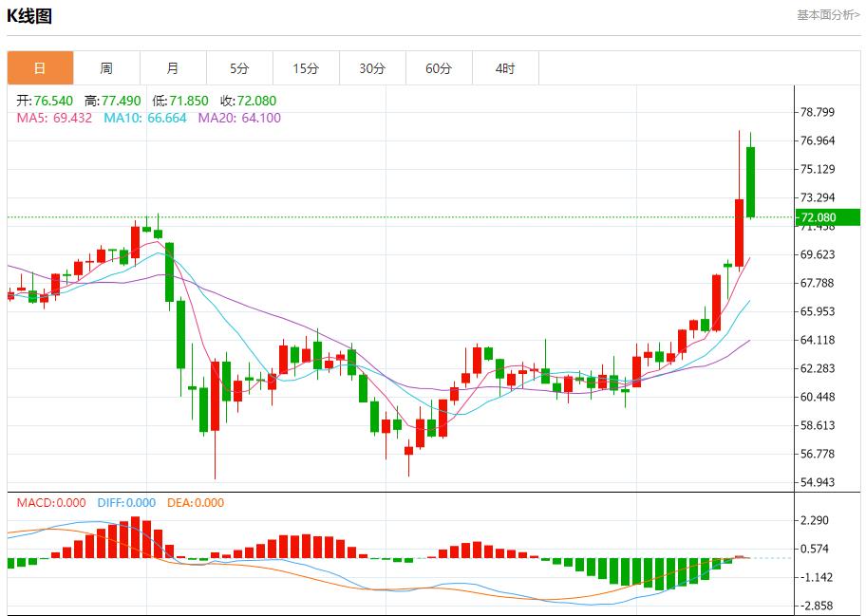Click the MA20: 64.100 indicator label

239,118
